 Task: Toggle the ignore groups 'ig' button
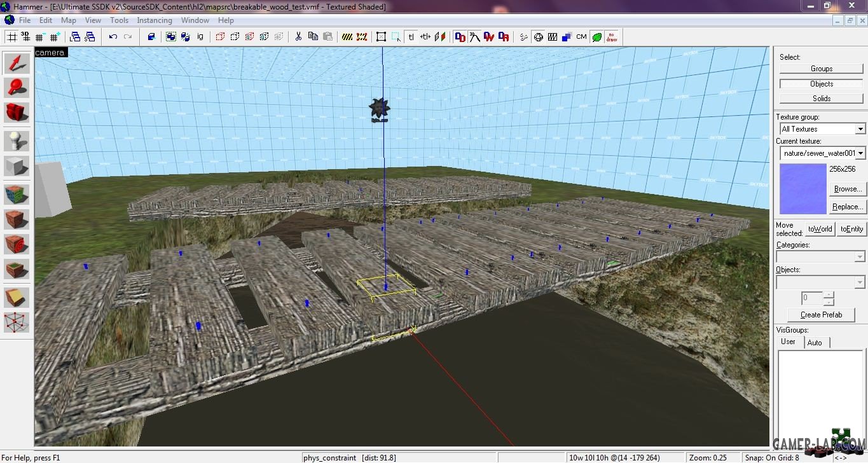tap(200, 37)
